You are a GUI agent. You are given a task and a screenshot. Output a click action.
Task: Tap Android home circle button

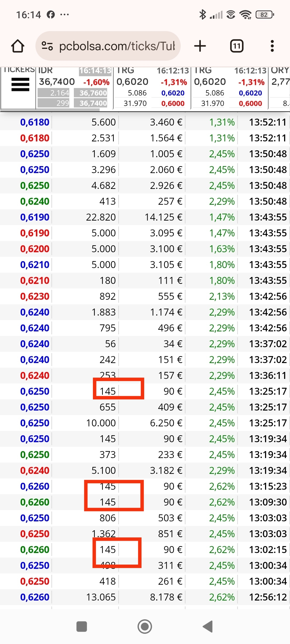145,627
